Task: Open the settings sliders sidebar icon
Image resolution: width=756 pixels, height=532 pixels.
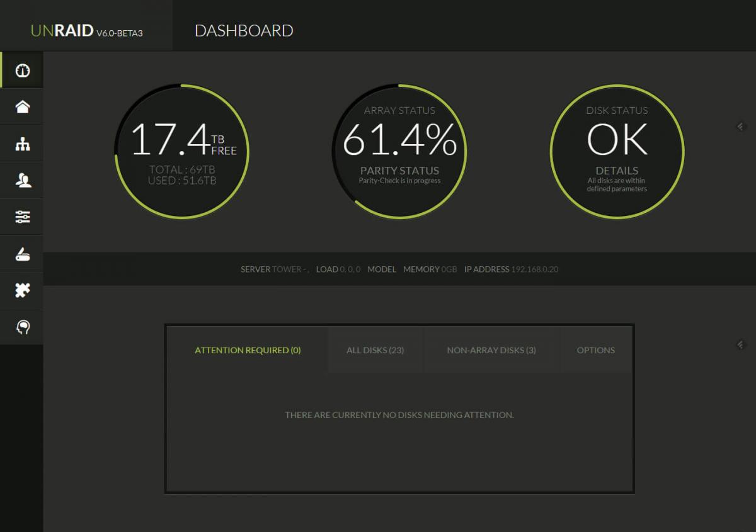Action: (23, 217)
